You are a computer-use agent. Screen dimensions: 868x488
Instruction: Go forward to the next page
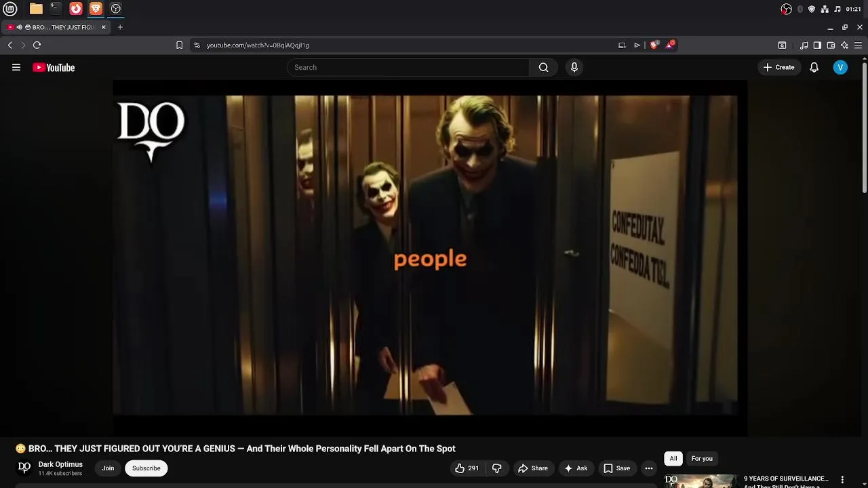click(23, 45)
